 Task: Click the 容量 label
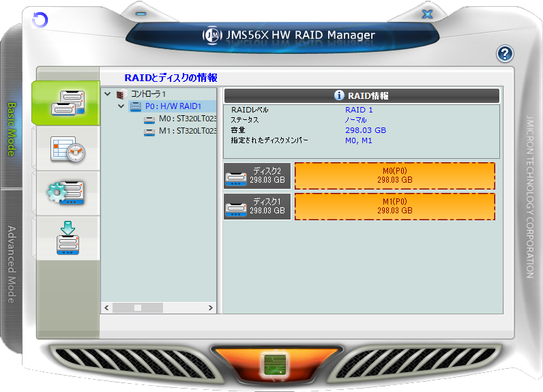coord(238,130)
